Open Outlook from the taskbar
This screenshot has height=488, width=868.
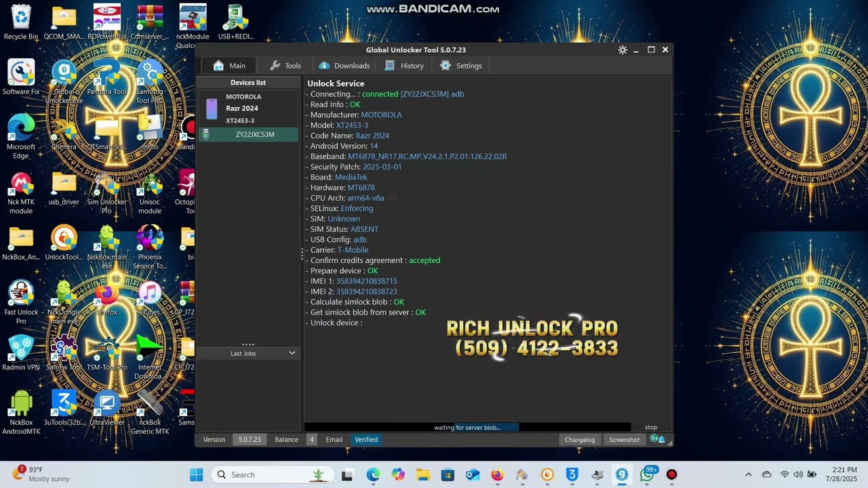pyautogui.click(x=473, y=474)
